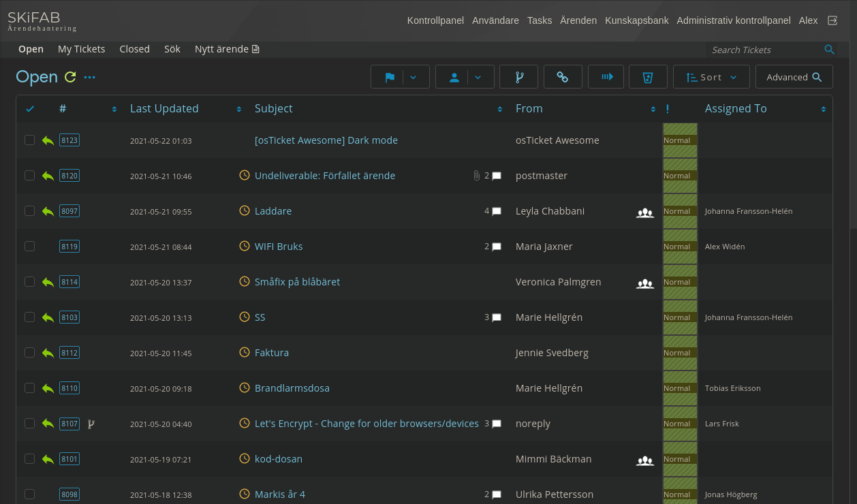The image size is (857, 504).
Task: Switch to the My Tickets tab
Action: (x=81, y=49)
